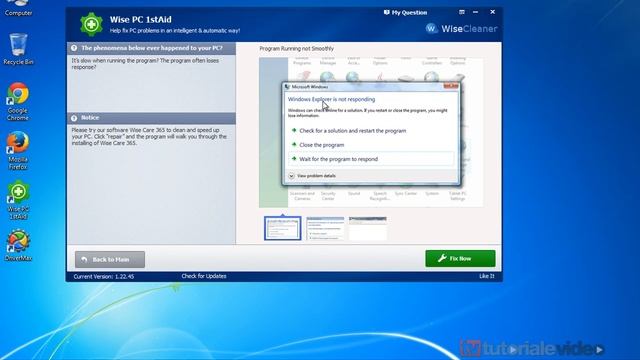Click Current Version 1.22.45 text
This screenshot has height=360, width=640.
coord(104,276)
